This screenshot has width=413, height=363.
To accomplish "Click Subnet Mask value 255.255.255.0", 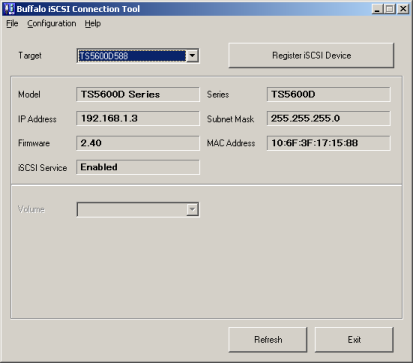I will (x=328, y=119).
